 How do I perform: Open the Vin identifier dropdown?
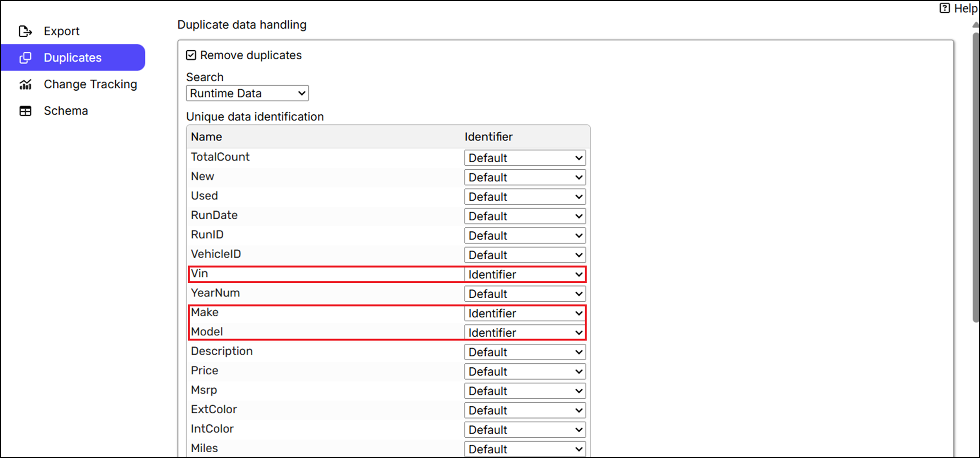point(525,275)
